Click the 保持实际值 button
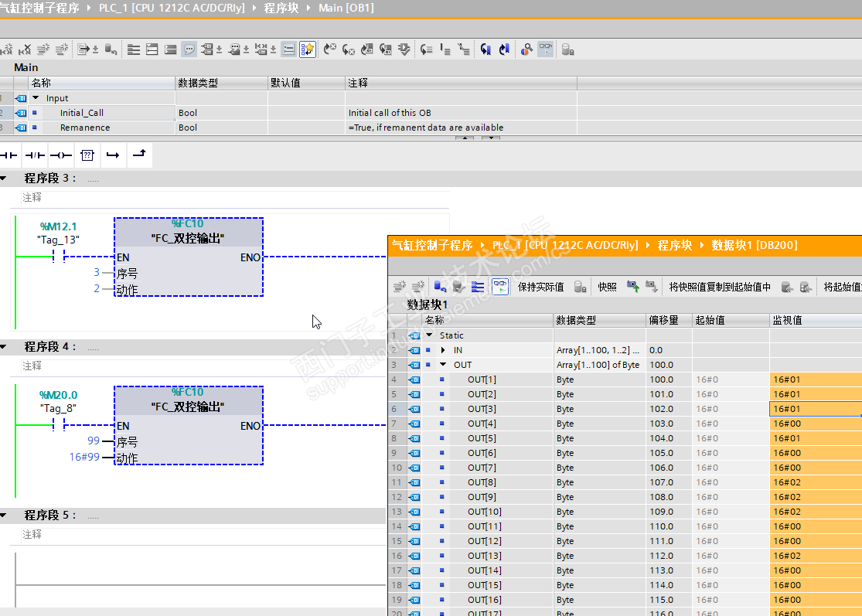Image resolution: width=862 pixels, height=616 pixels. tap(540, 287)
